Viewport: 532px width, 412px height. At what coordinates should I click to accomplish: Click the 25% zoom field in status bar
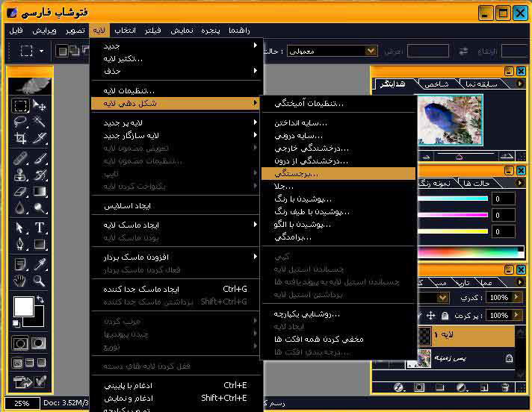point(22,403)
